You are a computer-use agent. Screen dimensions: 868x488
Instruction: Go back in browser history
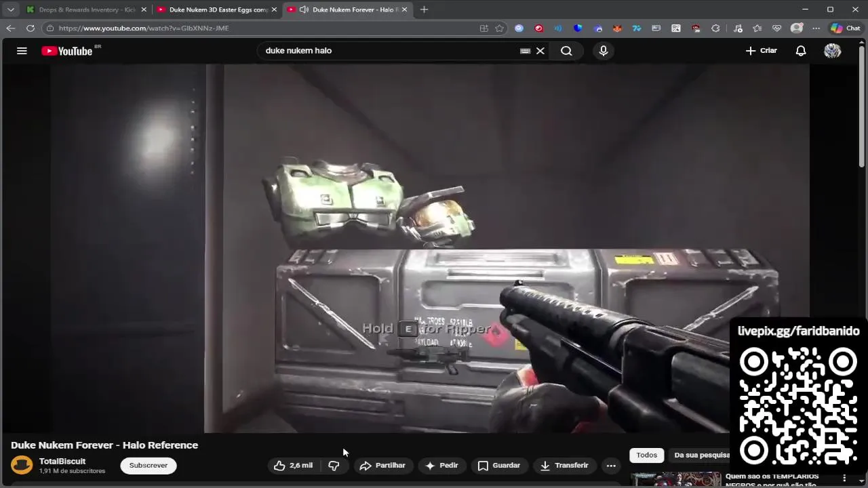(x=10, y=28)
